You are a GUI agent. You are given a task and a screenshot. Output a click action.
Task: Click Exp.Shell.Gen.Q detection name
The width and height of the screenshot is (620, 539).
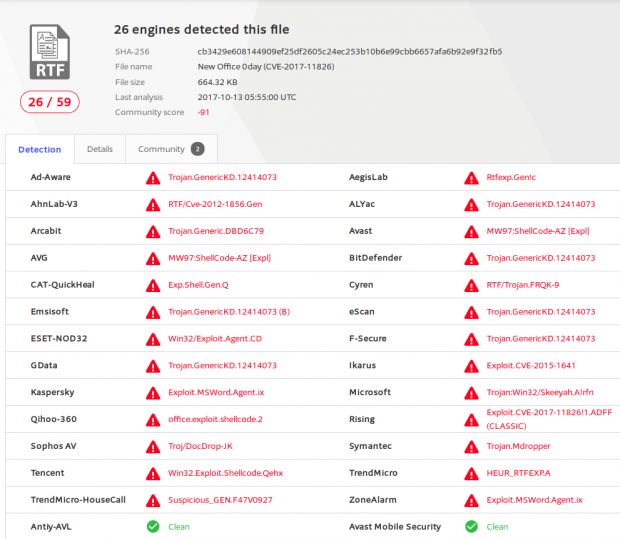(x=198, y=285)
